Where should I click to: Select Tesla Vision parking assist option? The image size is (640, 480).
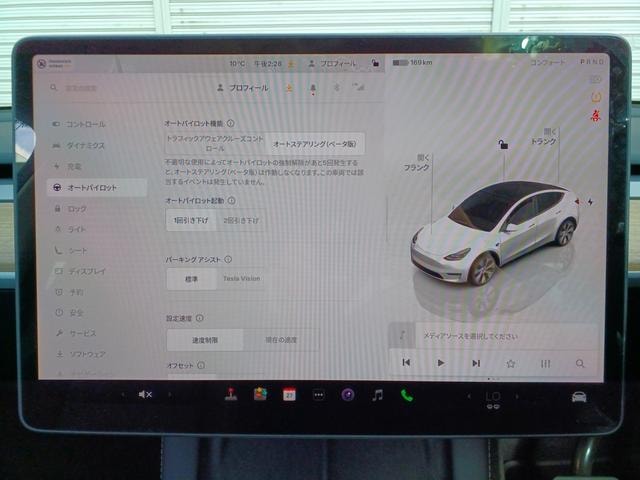(x=241, y=279)
